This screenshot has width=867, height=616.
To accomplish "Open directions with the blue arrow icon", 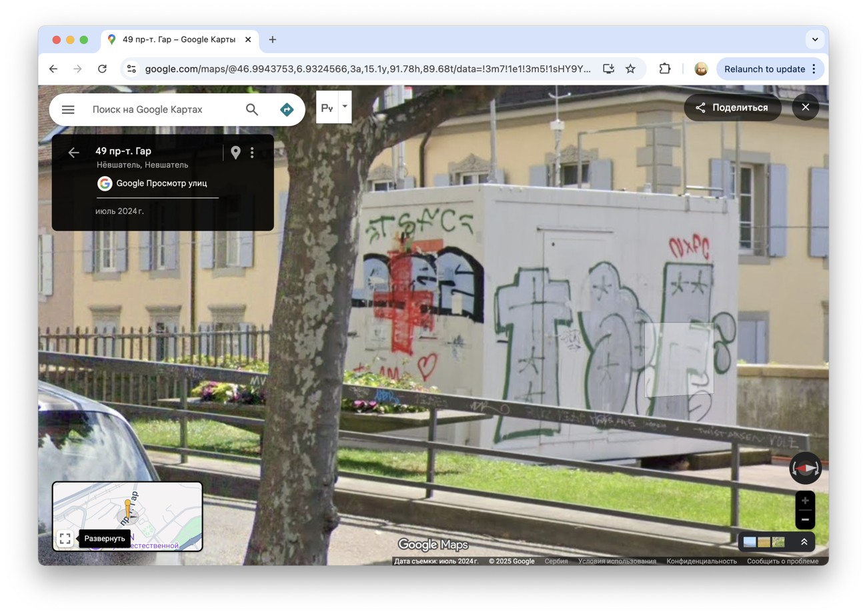I will point(287,109).
